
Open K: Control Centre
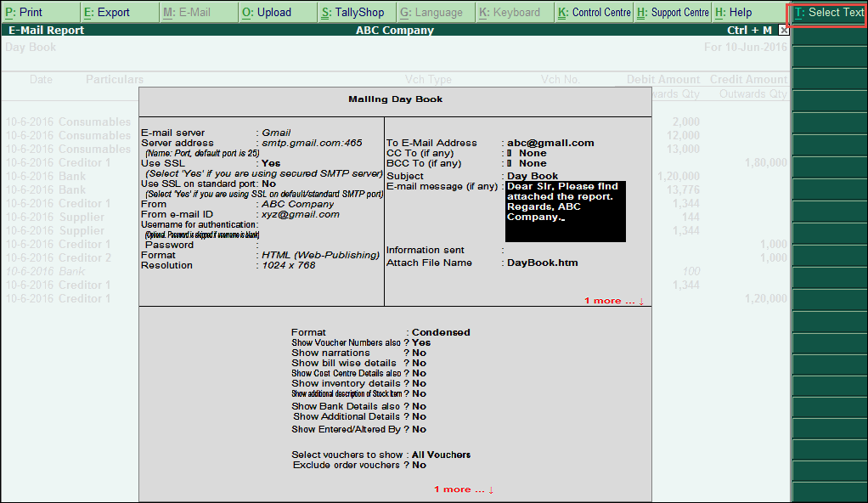(x=594, y=12)
